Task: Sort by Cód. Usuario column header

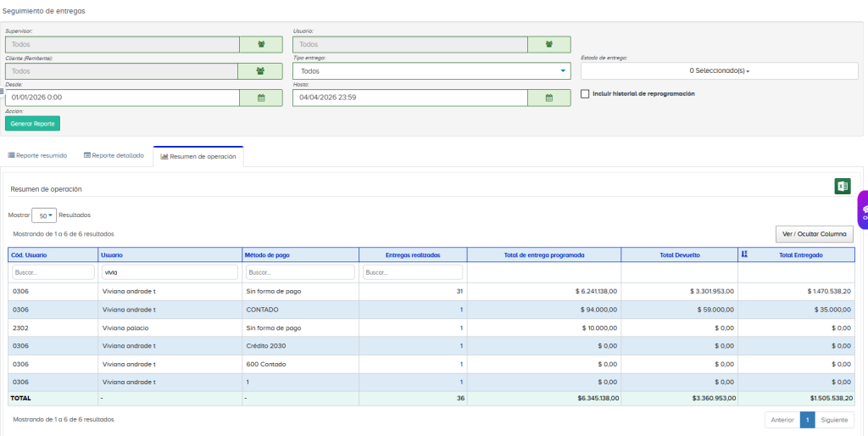Action: pos(53,254)
